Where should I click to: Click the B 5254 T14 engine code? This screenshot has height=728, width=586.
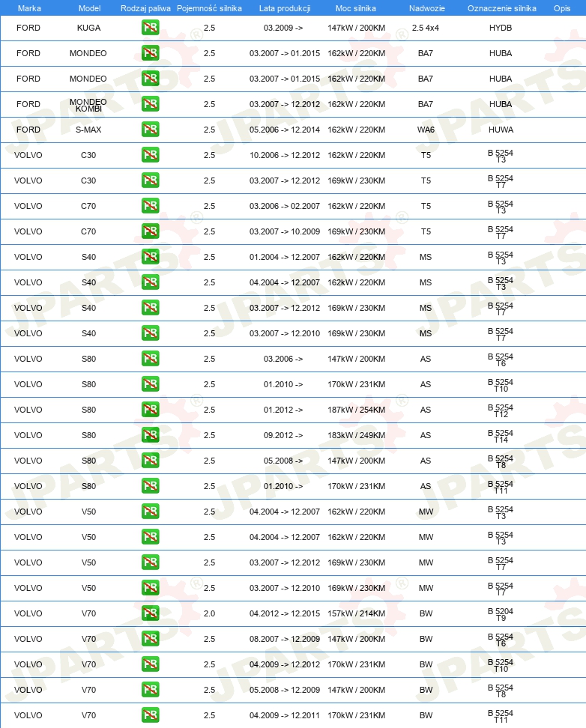tap(501, 436)
